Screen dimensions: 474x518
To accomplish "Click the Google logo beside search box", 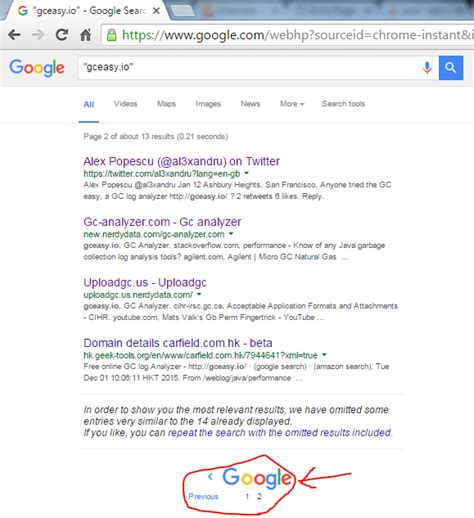I will [37, 68].
